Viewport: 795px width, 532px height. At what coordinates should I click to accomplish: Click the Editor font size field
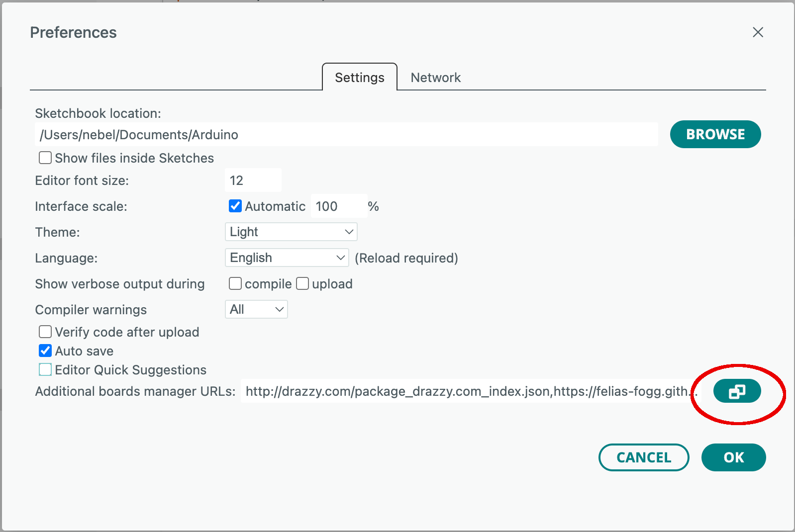[x=253, y=180]
